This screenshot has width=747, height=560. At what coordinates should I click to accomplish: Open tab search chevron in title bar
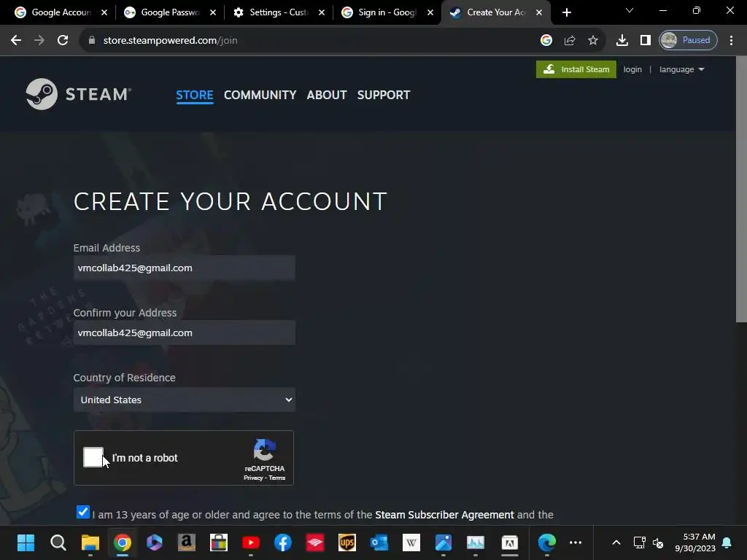(630, 10)
